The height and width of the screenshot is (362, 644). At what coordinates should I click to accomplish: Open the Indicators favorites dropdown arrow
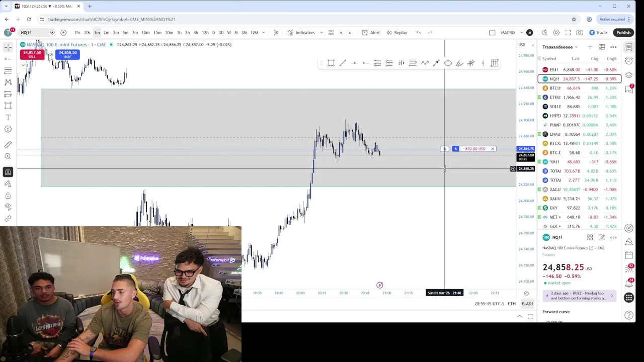pos(321,33)
